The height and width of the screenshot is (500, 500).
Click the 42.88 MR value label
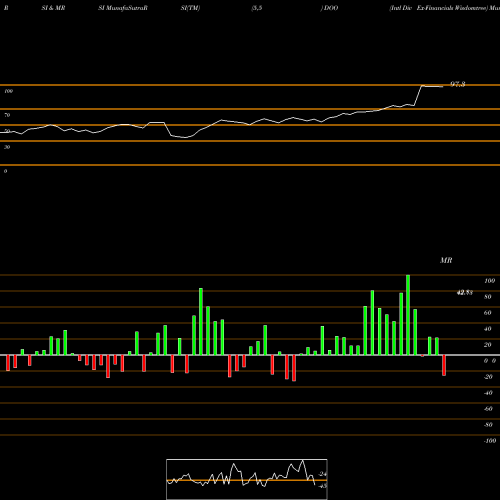click(x=465, y=293)
